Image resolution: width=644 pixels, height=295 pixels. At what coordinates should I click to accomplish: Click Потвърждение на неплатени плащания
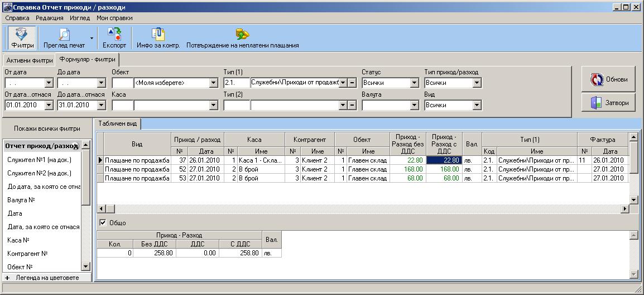pos(242,38)
